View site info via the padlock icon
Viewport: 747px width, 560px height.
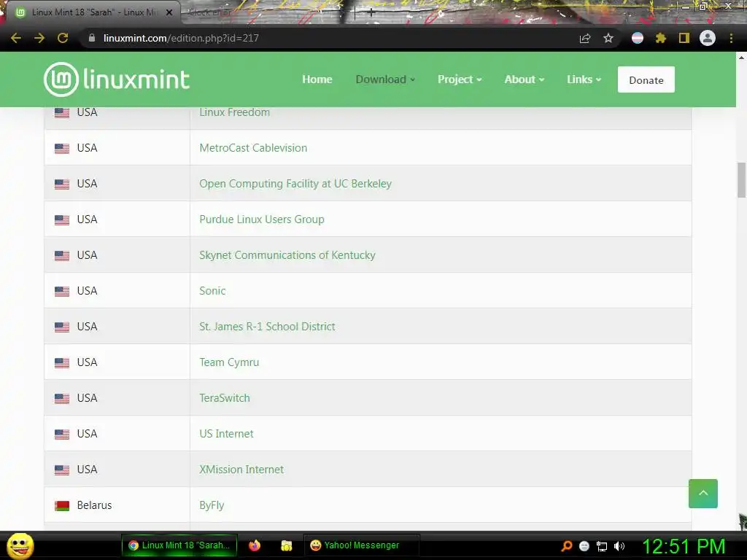pos(92,38)
